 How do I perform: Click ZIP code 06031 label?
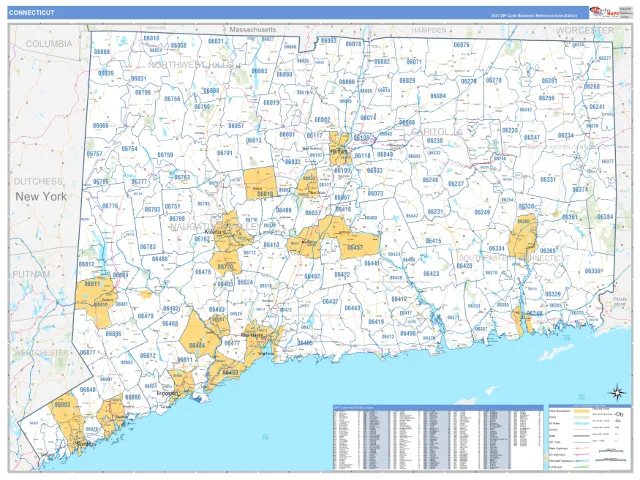coord(138,78)
